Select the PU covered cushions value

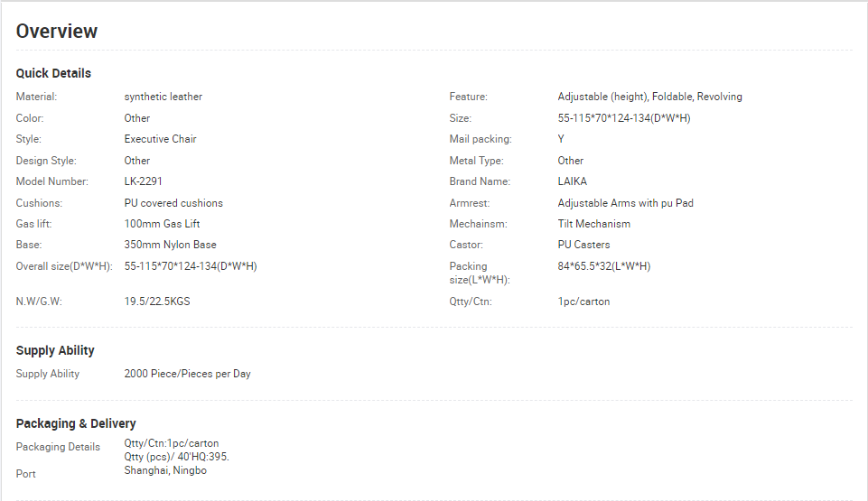[173, 203]
